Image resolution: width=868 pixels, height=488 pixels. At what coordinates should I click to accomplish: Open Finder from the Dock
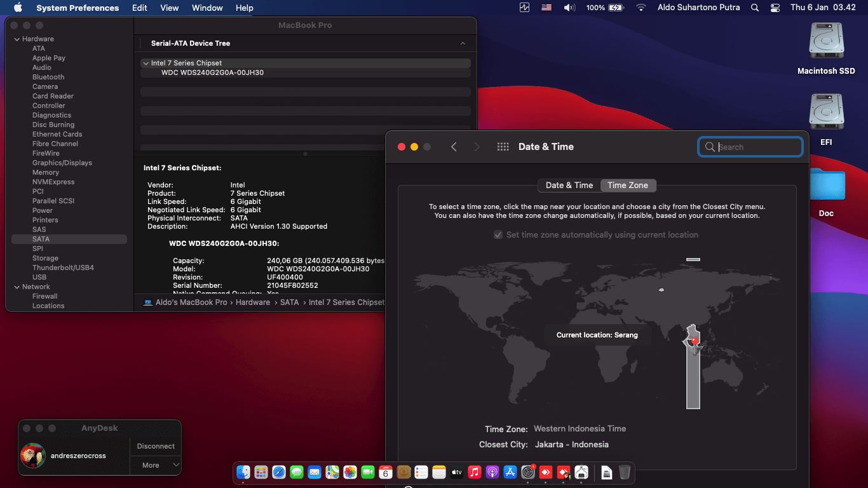click(243, 472)
